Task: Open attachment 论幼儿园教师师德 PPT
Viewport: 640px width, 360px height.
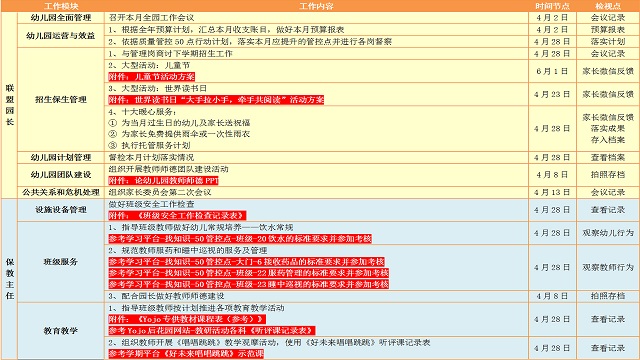Action: click(163, 180)
